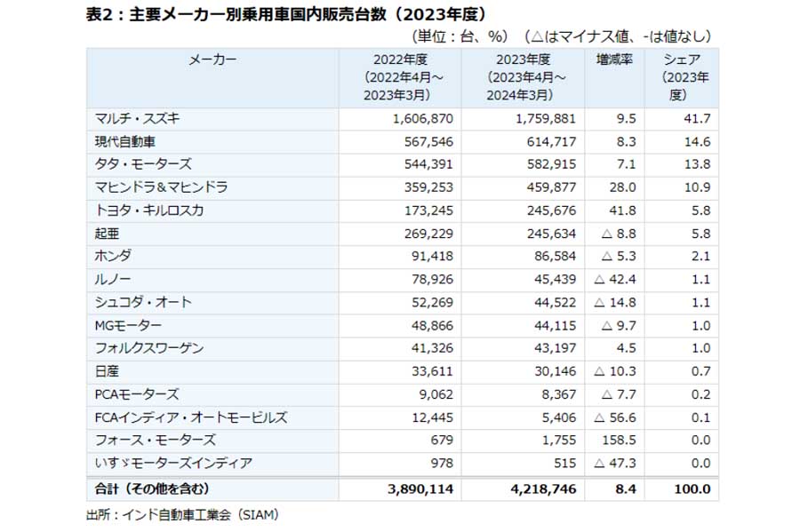Image resolution: width=800 pixels, height=532 pixels.
Task: Click the value 544,391
Action: (x=428, y=164)
